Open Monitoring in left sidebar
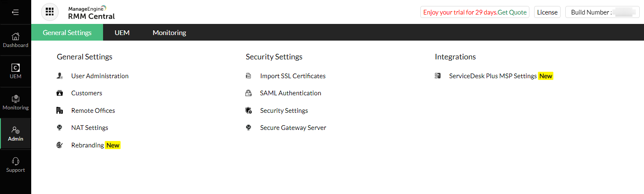The width and height of the screenshot is (644, 194). [x=15, y=103]
